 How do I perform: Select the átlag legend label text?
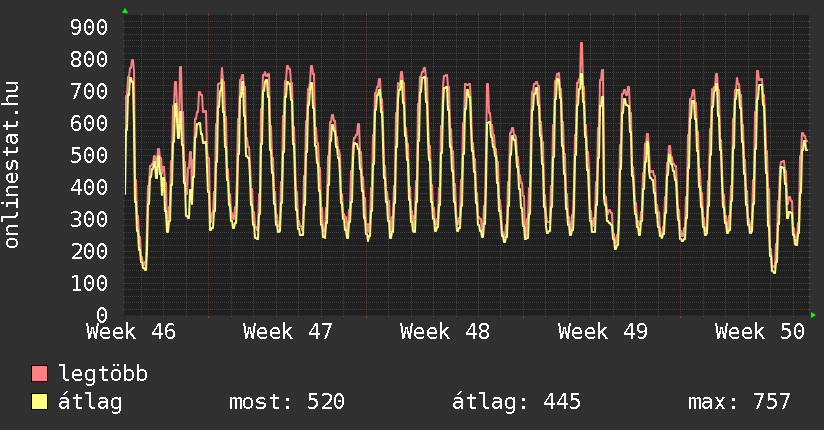pos(90,402)
